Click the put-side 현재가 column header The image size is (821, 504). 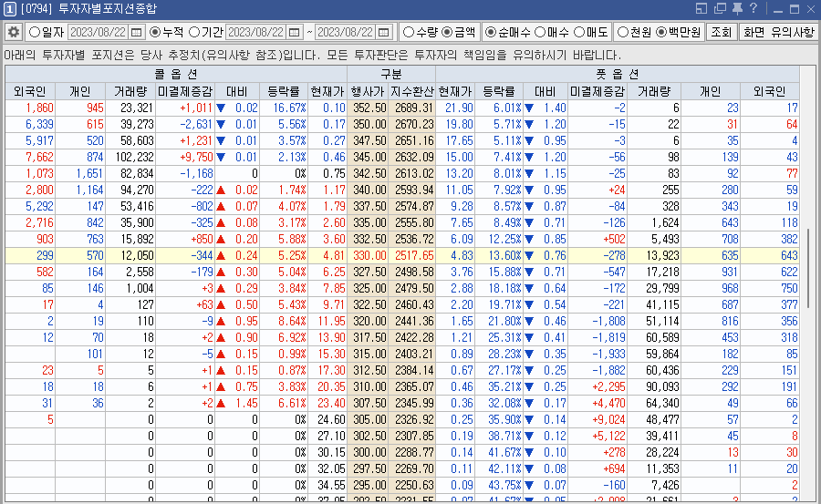(x=455, y=91)
